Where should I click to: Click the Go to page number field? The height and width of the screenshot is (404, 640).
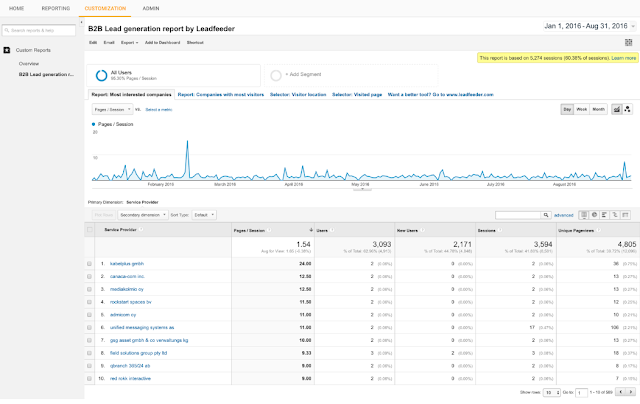tap(581, 393)
